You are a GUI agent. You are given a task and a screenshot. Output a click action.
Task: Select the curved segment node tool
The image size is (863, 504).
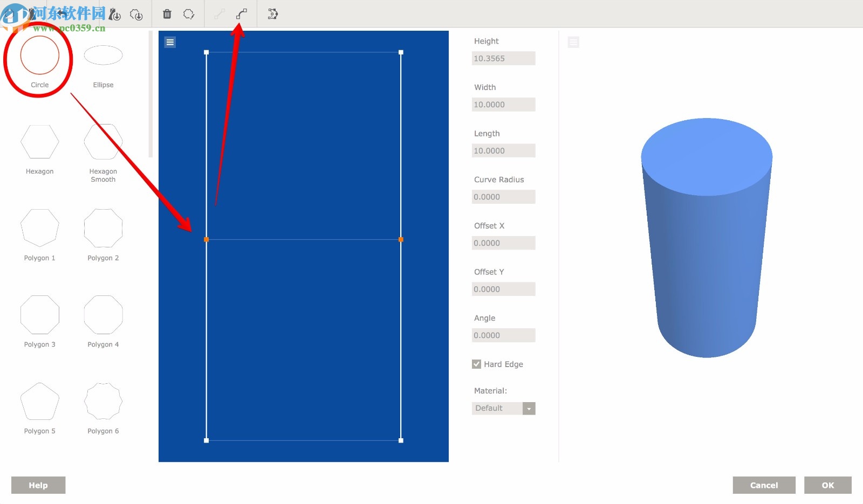[x=242, y=14]
